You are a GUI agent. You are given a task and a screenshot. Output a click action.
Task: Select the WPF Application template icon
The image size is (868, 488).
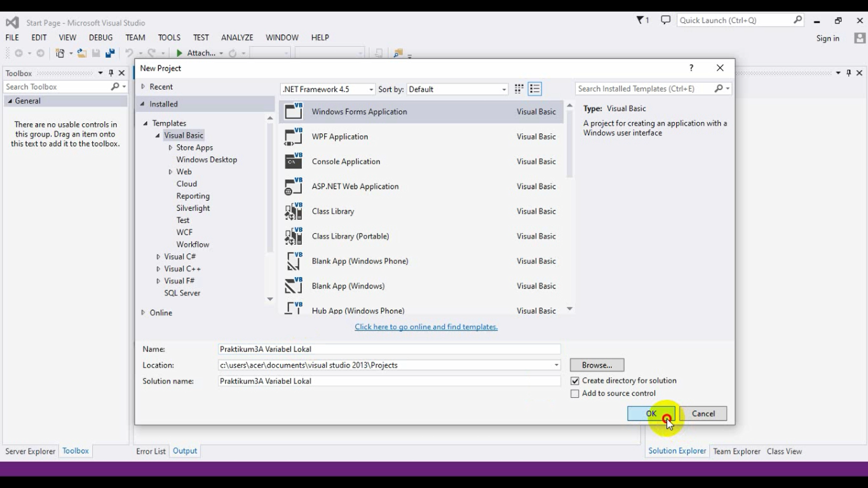pyautogui.click(x=294, y=136)
